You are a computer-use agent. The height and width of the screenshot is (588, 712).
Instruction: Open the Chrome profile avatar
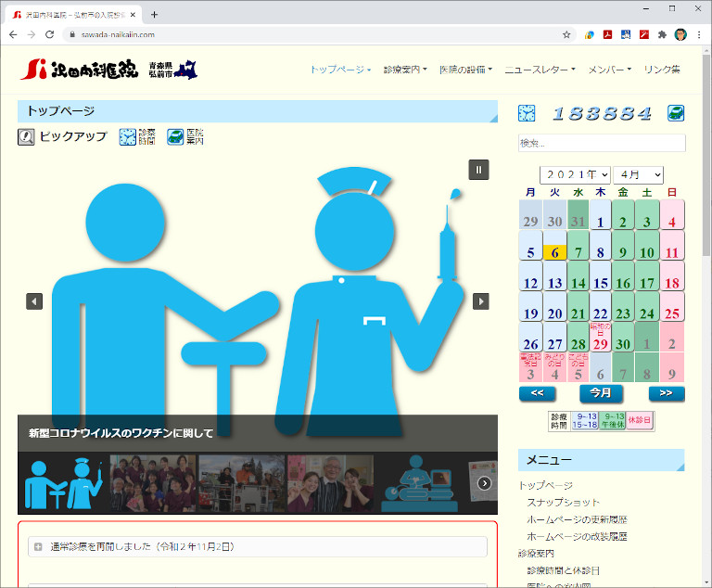(680, 34)
